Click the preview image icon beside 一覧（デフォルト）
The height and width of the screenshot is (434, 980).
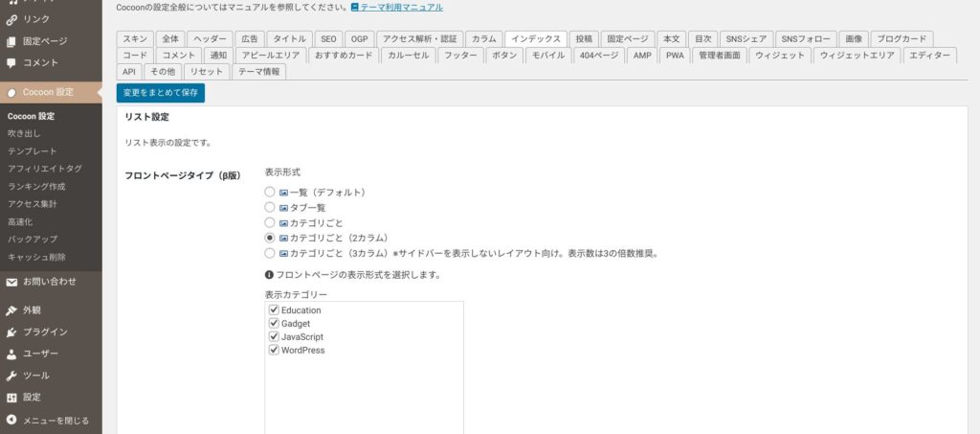point(283,193)
